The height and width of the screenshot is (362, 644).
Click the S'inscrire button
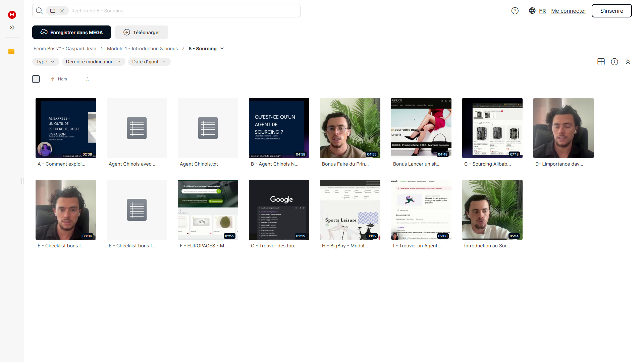pos(611,11)
